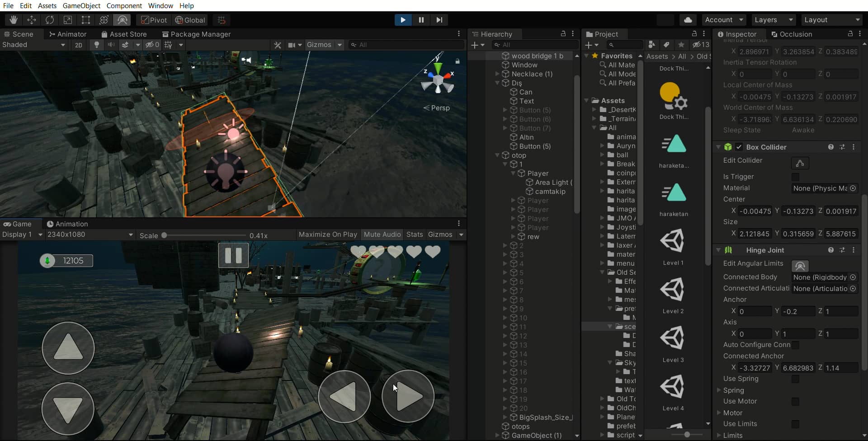Screen dimensions: 868x441
Task: Toggle the Is Trigger checkbox
Action: tap(795, 177)
